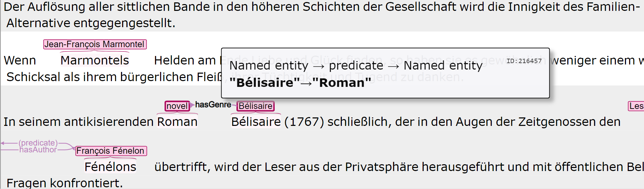Click the novel annotation tag
The image size is (644, 189).
point(177,106)
